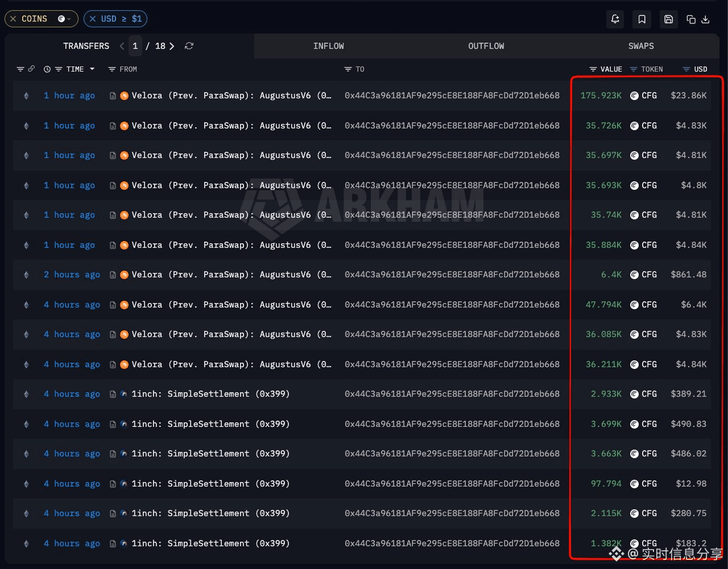Click the Ethereum icon in the $861.48 row
The width and height of the screenshot is (728, 569).
[26, 275]
